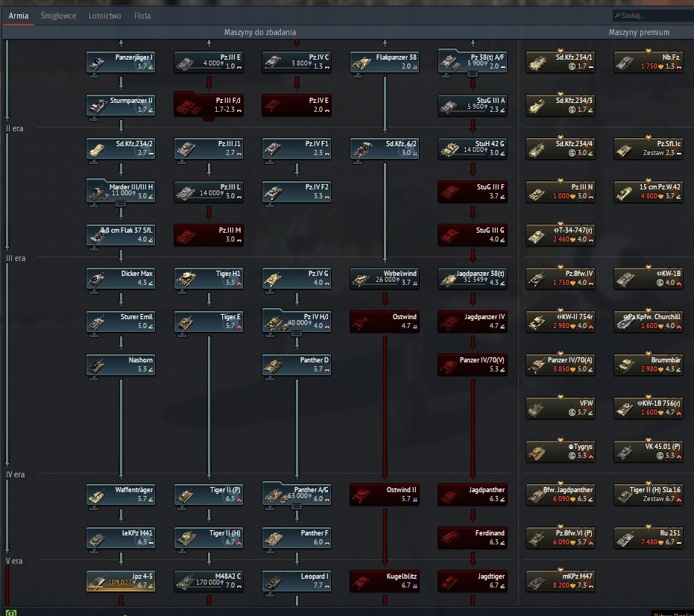Select the Tiger II (P) vehicle card
694x616 pixels.
pyautogui.click(x=209, y=494)
